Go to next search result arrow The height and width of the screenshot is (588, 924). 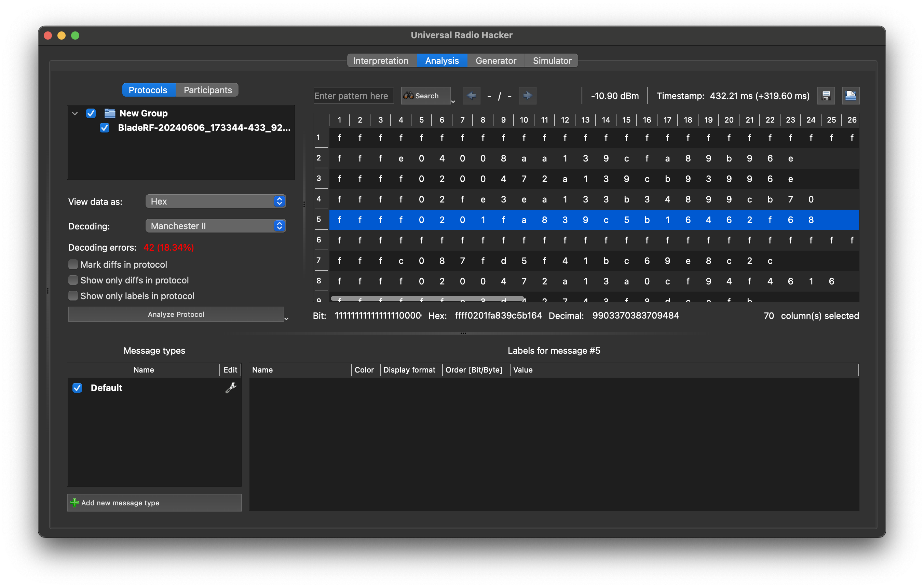click(527, 96)
